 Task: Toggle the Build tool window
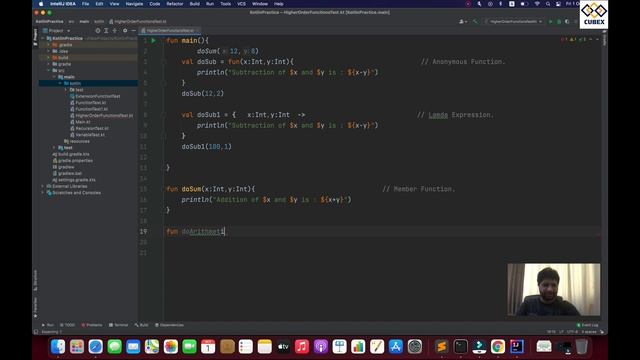click(x=142, y=325)
